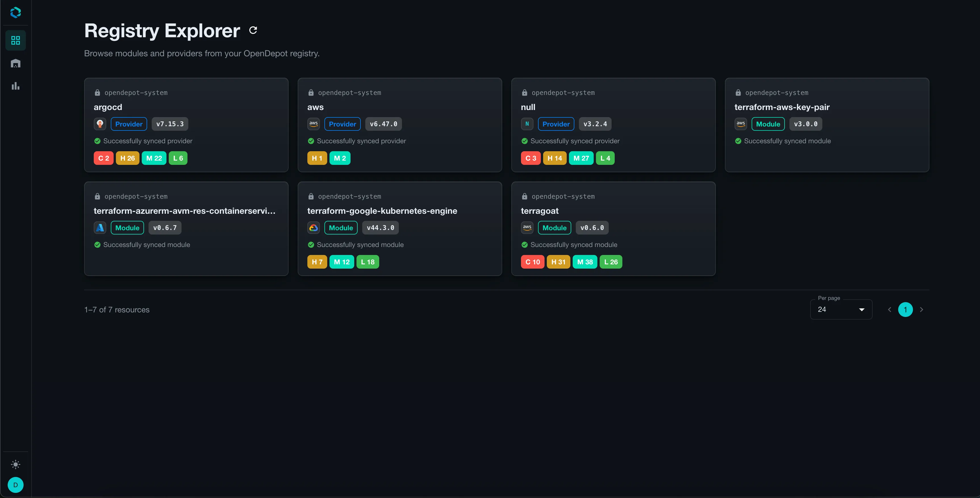
Task: Click the v0.6.7 version chip
Action: tap(165, 228)
